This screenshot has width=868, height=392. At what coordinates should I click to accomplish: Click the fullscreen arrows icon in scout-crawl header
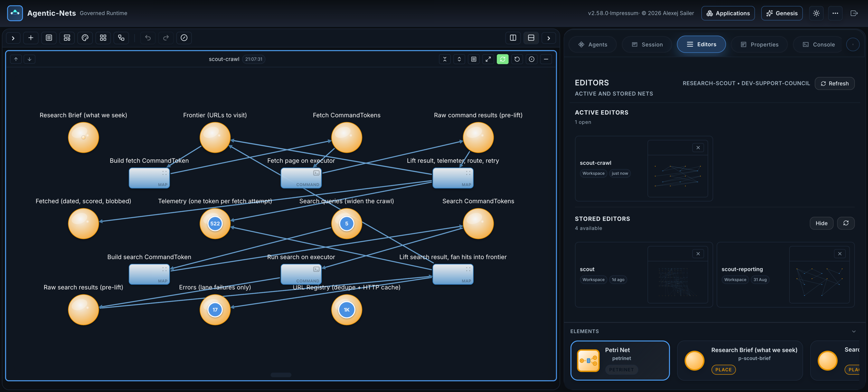488,59
